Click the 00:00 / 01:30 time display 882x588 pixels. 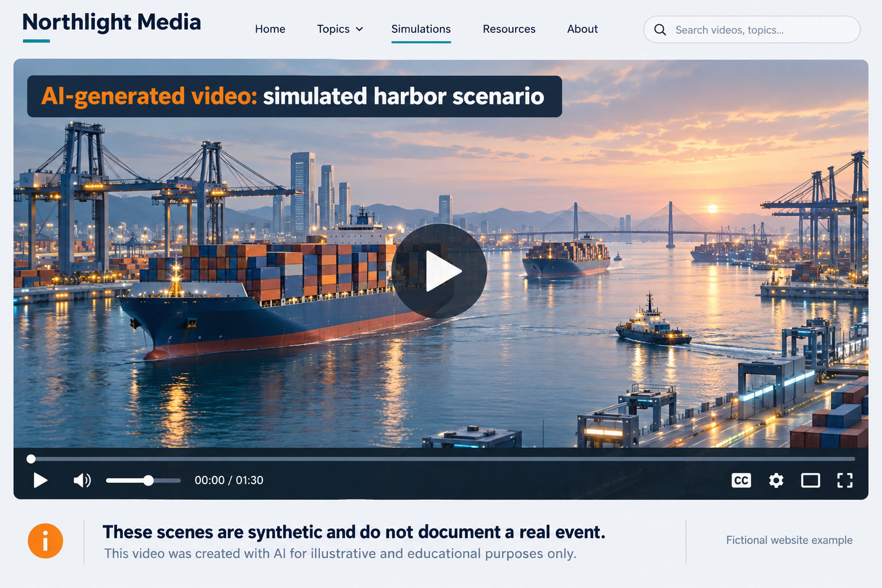click(x=229, y=481)
